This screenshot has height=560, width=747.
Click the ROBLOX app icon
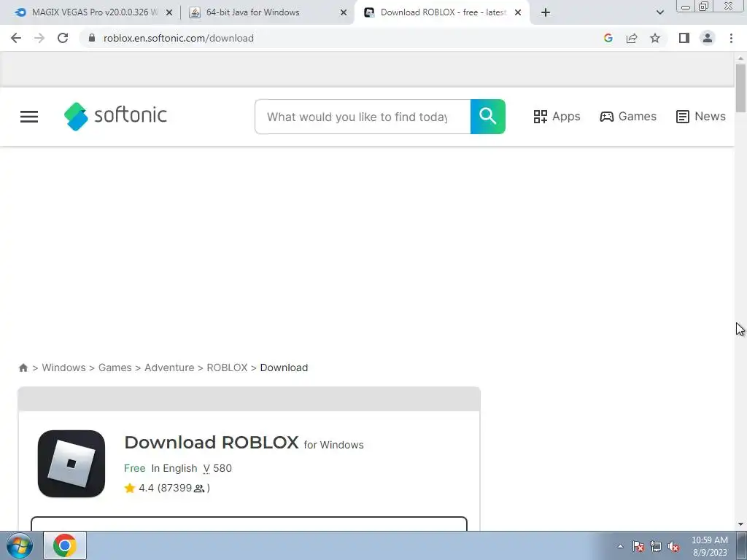click(x=71, y=464)
